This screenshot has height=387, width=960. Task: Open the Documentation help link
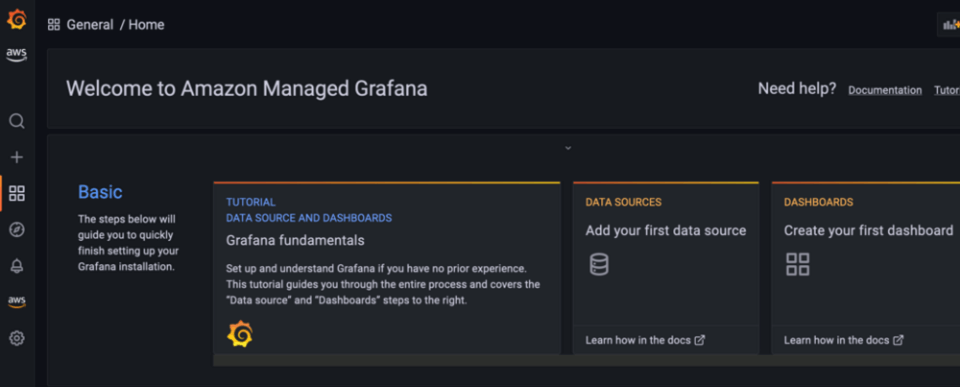pos(885,90)
